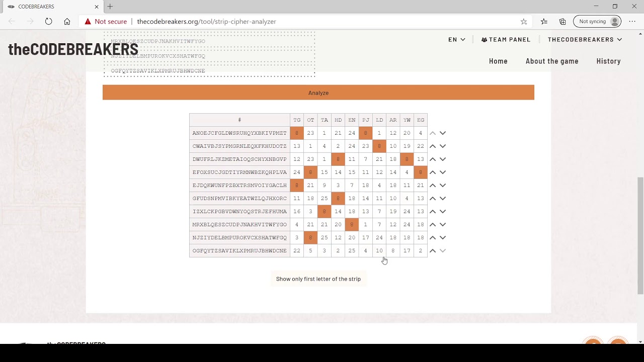Move the MRXBLQESZCUDPJNAKHVITWFYGO strip down
The height and width of the screenshot is (362, 644).
point(443,225)
